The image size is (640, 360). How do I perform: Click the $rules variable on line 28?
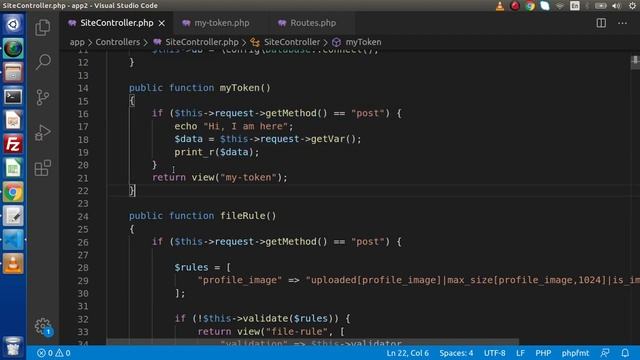click(191, 267)
